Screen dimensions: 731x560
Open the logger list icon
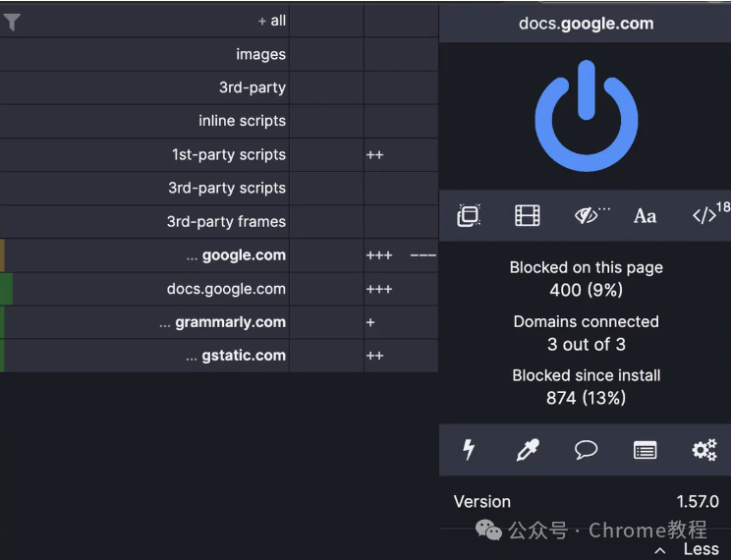click(x=646, y=450)
